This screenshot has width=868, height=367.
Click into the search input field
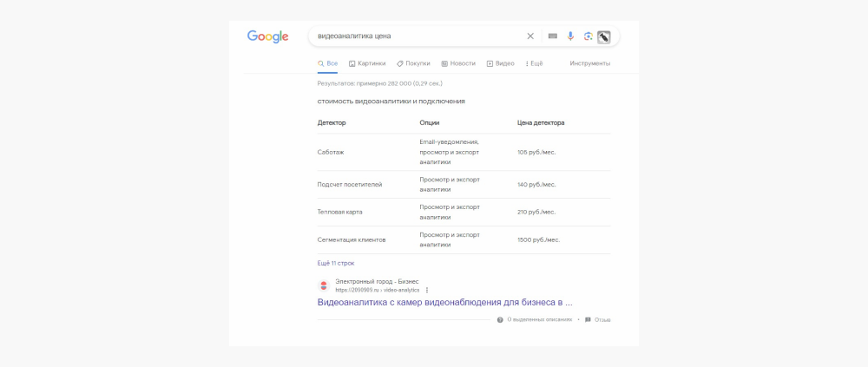[417, 36]
